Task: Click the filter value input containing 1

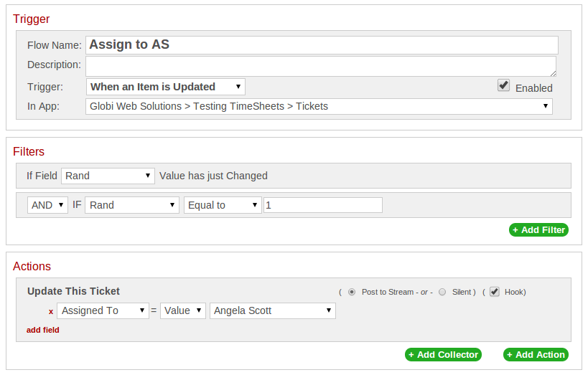Action: [323, 205]
